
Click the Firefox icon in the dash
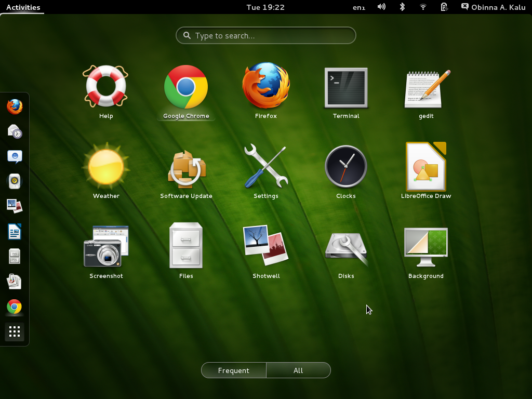[15, 107]
